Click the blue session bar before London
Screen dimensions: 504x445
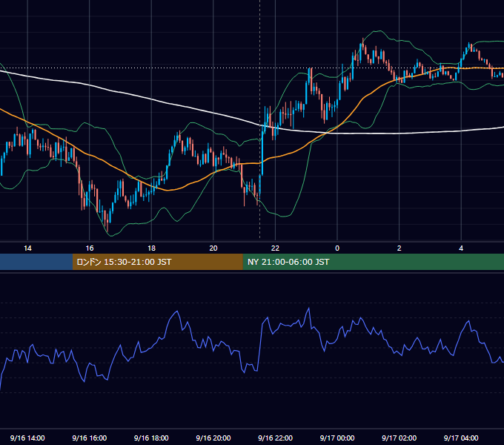pyautogui.click(x=36, y=262)
